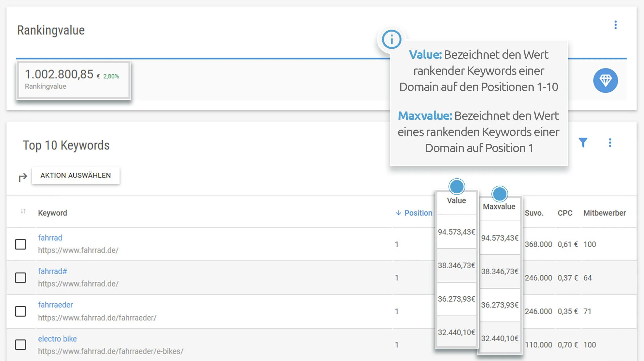Click the descending sort arrow on Position column
This screenshot has height=361, width=644.
click(398, 213)
